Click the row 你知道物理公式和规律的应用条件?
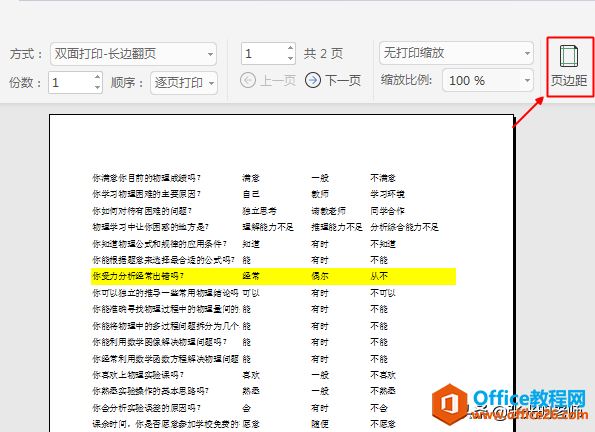 click(160, 244)
